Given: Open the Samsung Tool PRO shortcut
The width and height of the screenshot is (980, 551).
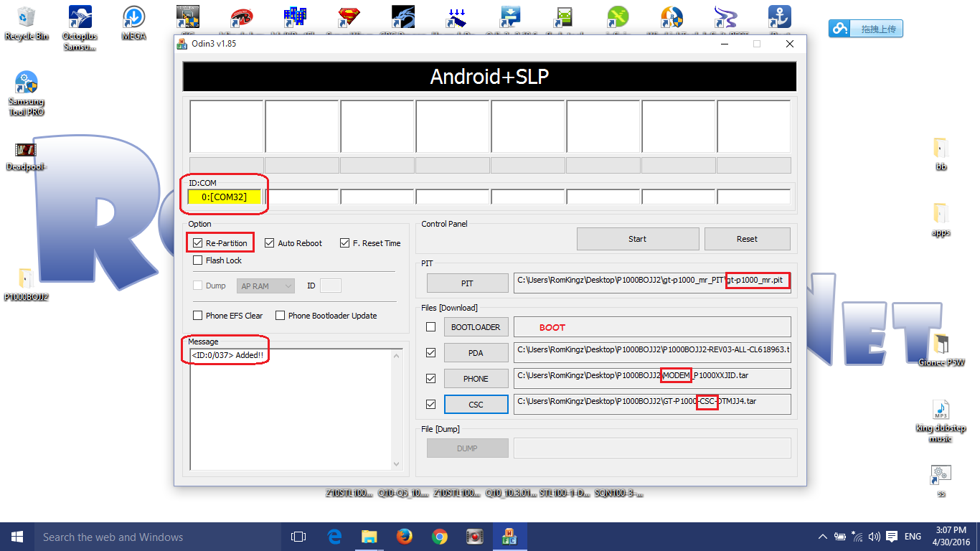Looking at the screenshot, I should pyautogui.click(x=26, y=94).
